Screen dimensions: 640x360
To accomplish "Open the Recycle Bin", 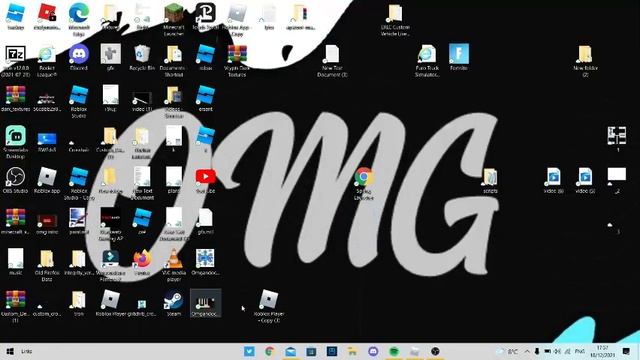I will coord(142,57).
